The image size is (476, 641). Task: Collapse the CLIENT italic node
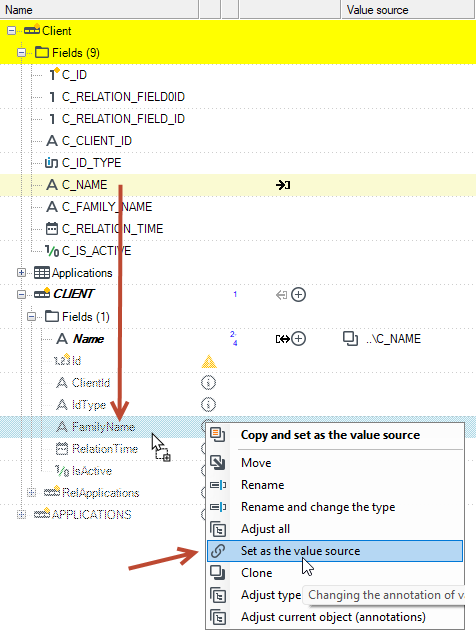21,294
